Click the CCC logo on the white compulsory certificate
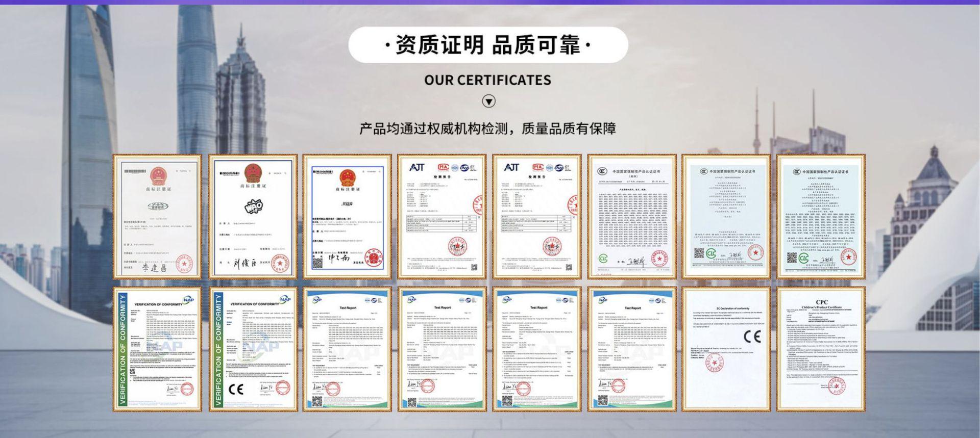The image size is (980, 438). pyautogui.click(x=602, y=171)
